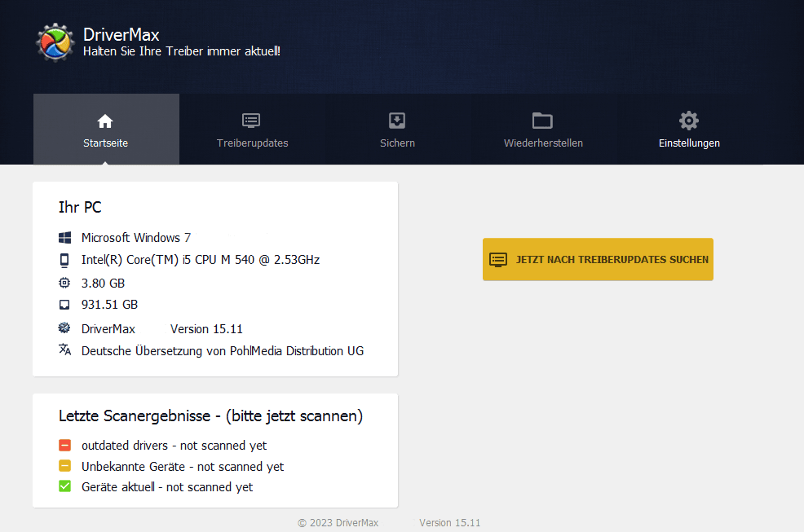Click the 'Ihr PC' heading
The height and width of the screenshot is (532, 804).
click(80, 207)
